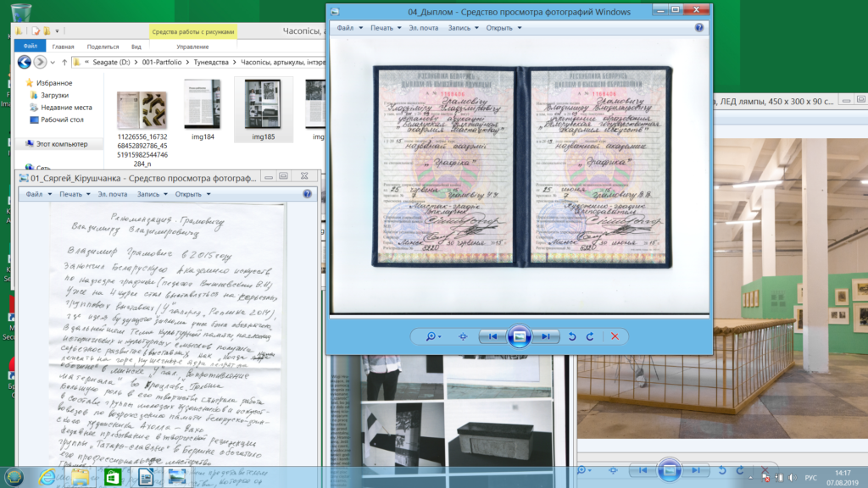Click the actual size icon in 04_Дыплом viewer
Viewport: 868px width, 488px height.
(463, 336)
